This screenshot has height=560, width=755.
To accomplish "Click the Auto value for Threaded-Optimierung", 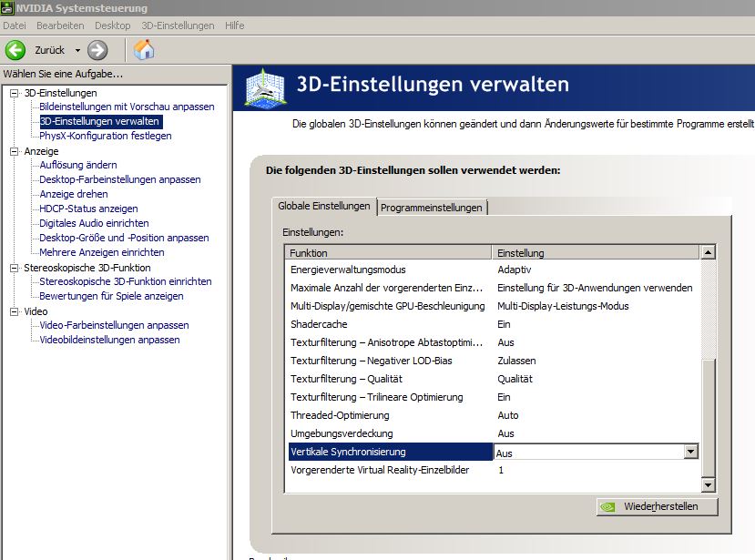I will [507, 415].
